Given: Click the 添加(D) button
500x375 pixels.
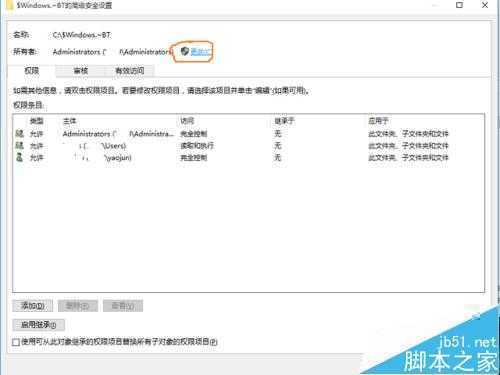Looking at the screenshot, I should 33,306.
